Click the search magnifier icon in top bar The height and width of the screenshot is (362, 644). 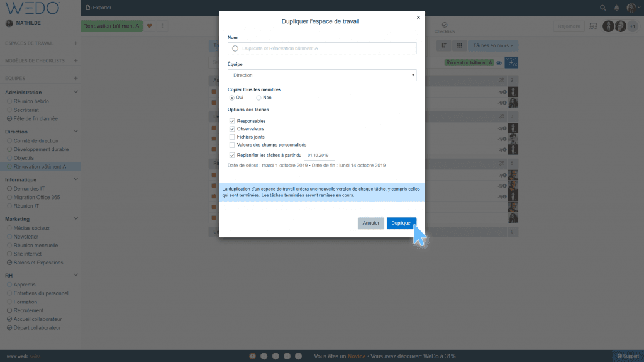tap(603, 8)
